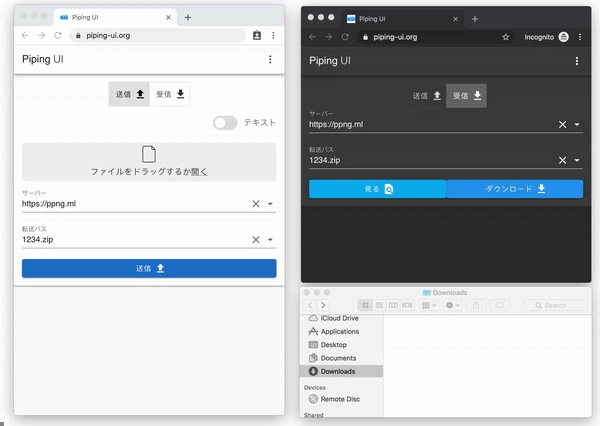Click Finder edit tags button

pyautogui.click(x=500, y=305)
